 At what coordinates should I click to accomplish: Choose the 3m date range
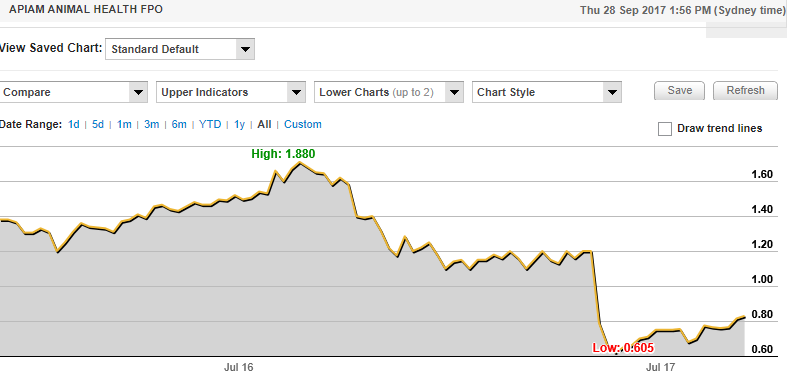[152, 124]
